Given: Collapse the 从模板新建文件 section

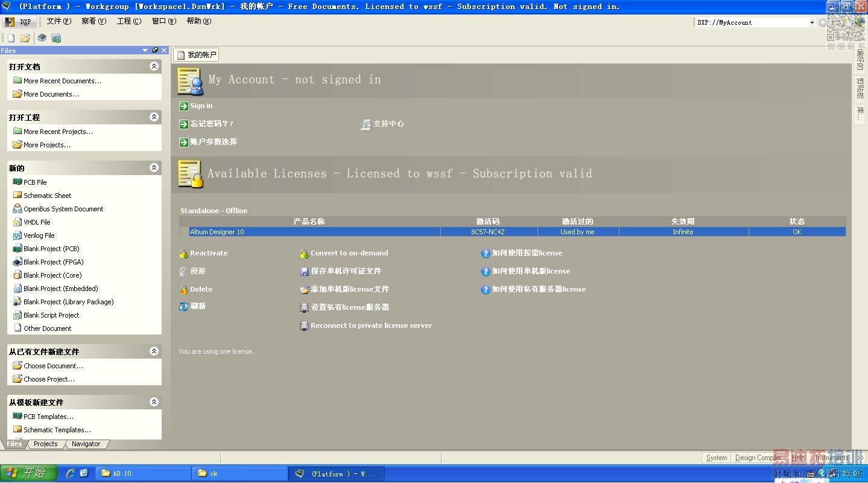Looking at the screenshot, I should [x=154, y=402].
